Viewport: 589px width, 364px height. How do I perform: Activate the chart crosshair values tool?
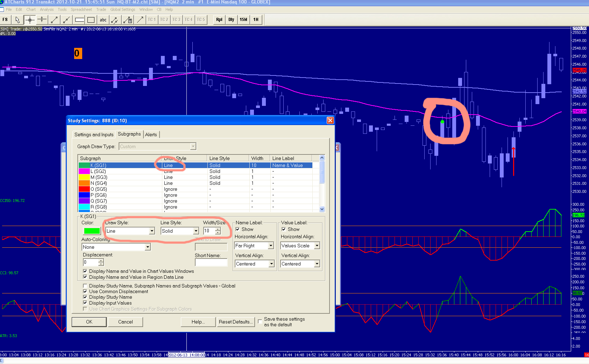[x=30, y=20]
